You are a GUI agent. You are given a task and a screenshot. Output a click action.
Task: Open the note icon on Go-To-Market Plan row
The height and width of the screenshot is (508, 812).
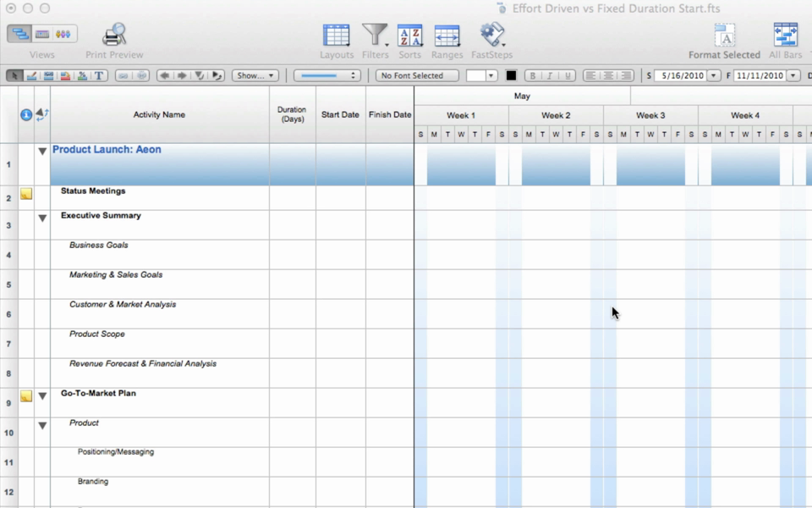pyautogui.click(x=26, y=396)
